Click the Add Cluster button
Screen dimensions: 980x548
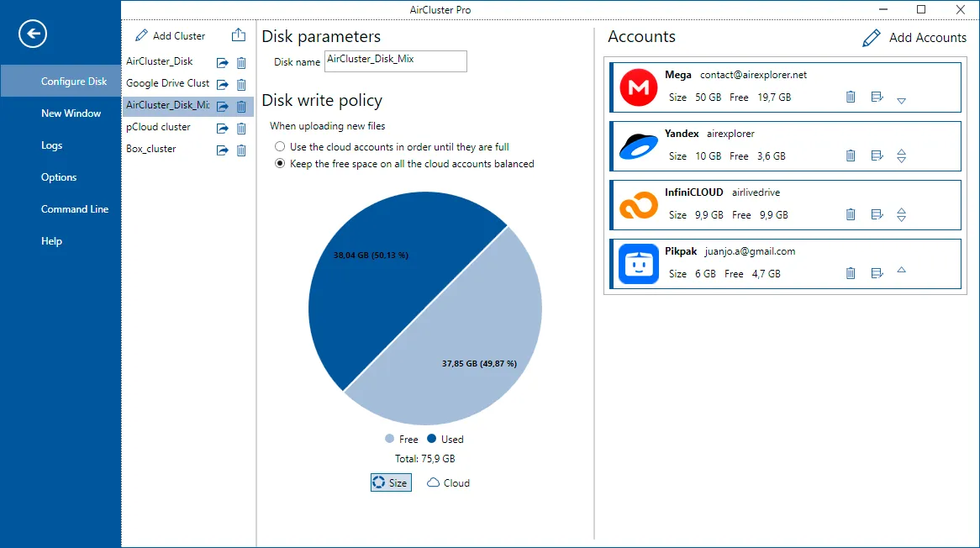click(x=170, y=35)
